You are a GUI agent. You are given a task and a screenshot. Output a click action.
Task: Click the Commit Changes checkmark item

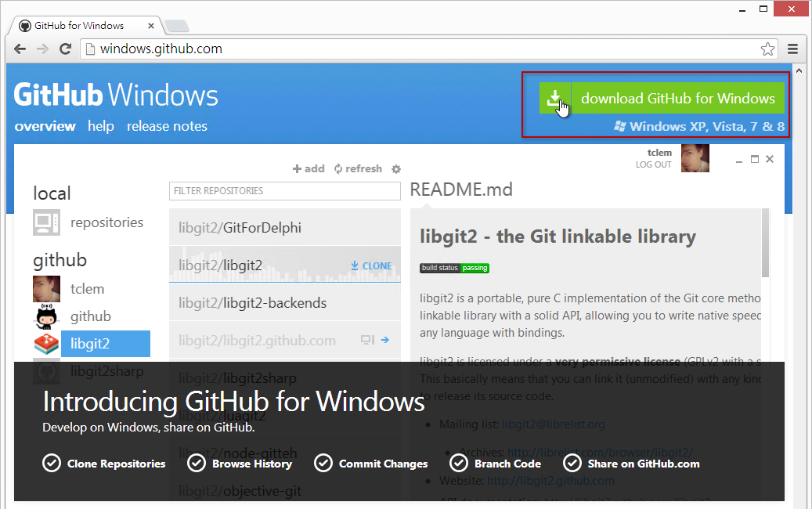(371, 464)
